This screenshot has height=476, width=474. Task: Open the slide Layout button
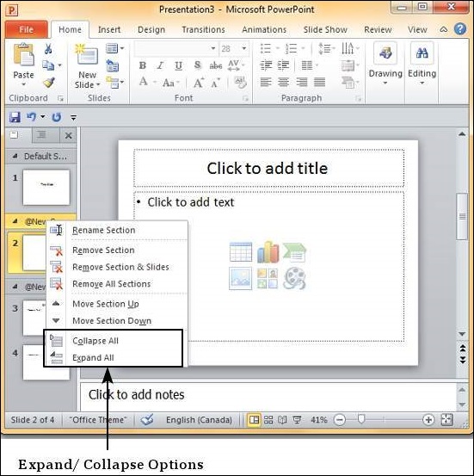click(114, 48)
